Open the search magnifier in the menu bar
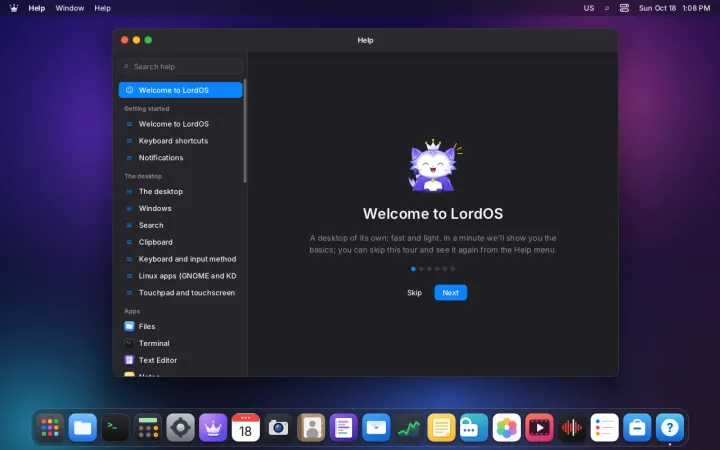Image resolution: width=720 pixels, height=450 pixels. coord(607,8)
